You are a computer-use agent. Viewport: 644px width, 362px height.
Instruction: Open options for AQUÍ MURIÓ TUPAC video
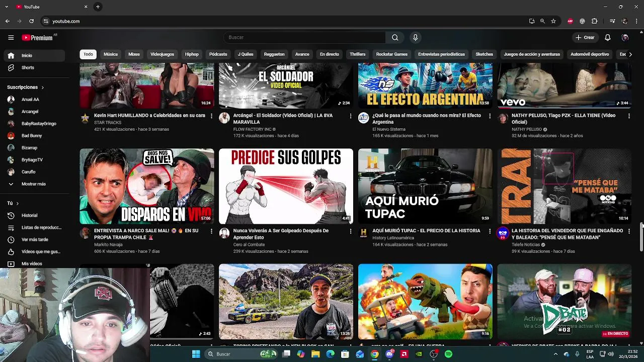point(490,231)
